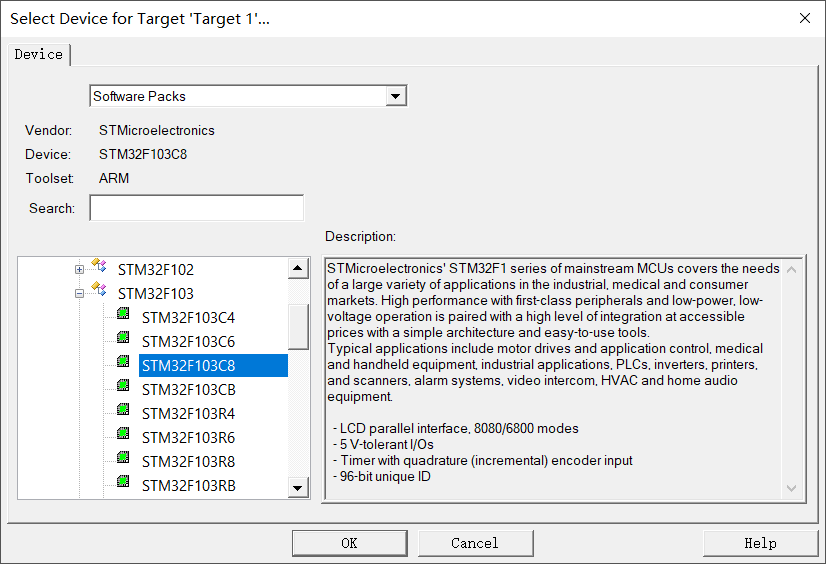Viewport: 826px width, 564px height.
Task: Click the ARM toolset value
Action: 114,179
